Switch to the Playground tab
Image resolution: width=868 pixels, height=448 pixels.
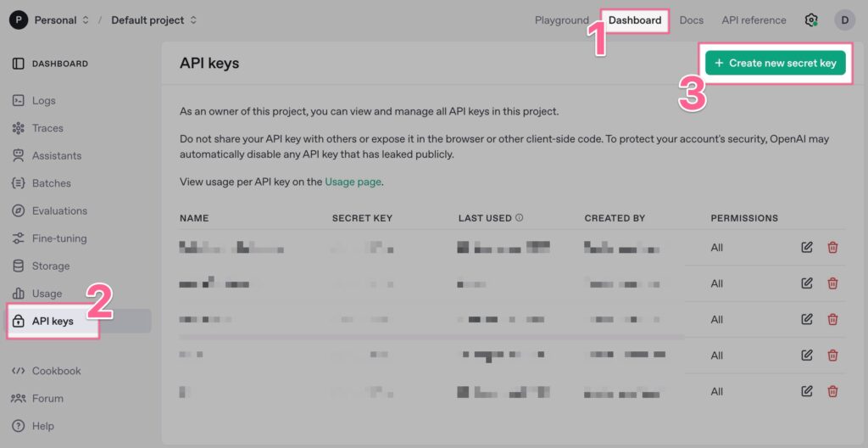[x=561, y=20]
